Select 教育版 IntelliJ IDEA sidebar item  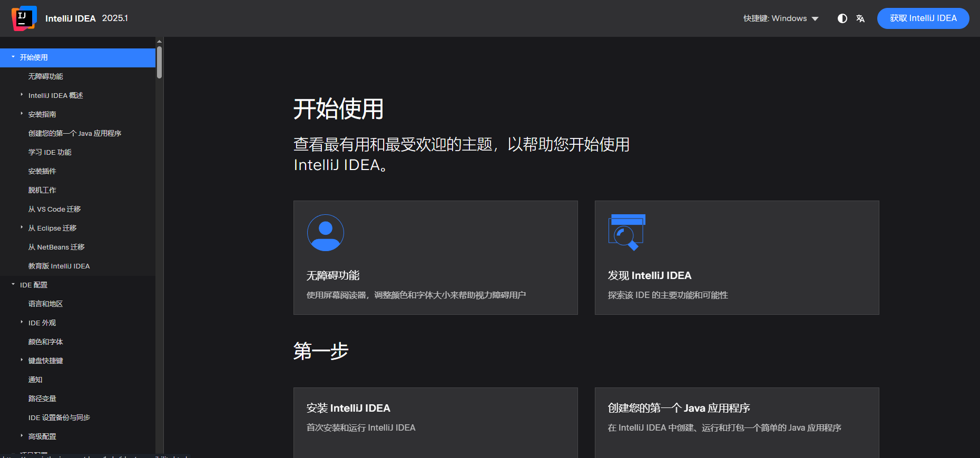pos(59,266)
